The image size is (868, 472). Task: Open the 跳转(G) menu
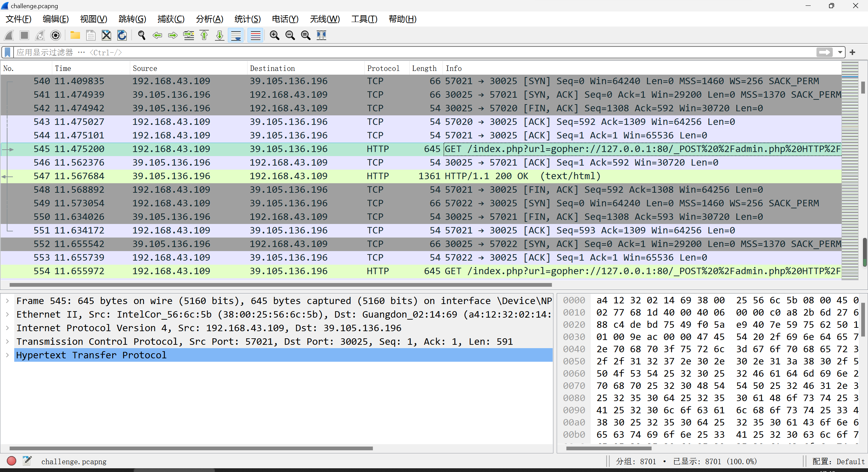click(x=132, y=19)
